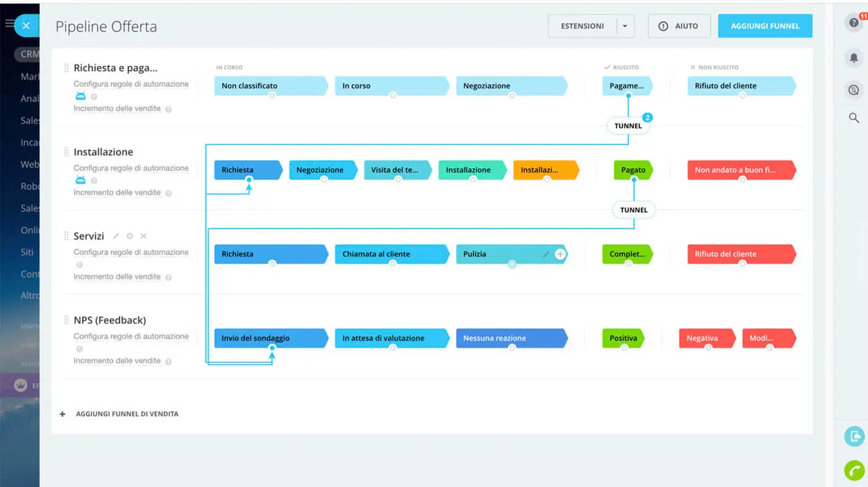The image size is (868, 487).
Task: Select the Anal item in the left menu
Action: (x=30, y=98)
